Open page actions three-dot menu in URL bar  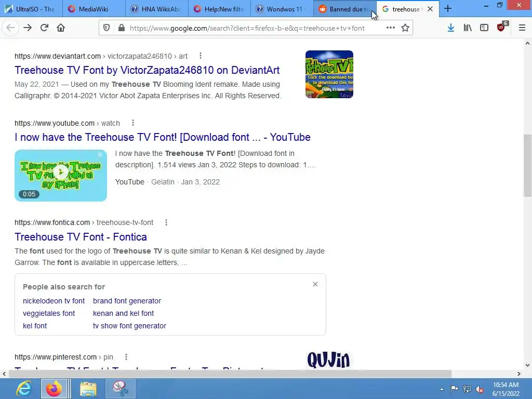[x=391, y=28]
